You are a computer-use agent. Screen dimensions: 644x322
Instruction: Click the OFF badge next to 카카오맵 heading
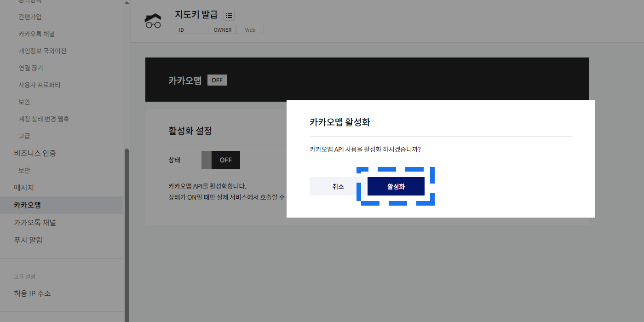click(x=217, y=80)
